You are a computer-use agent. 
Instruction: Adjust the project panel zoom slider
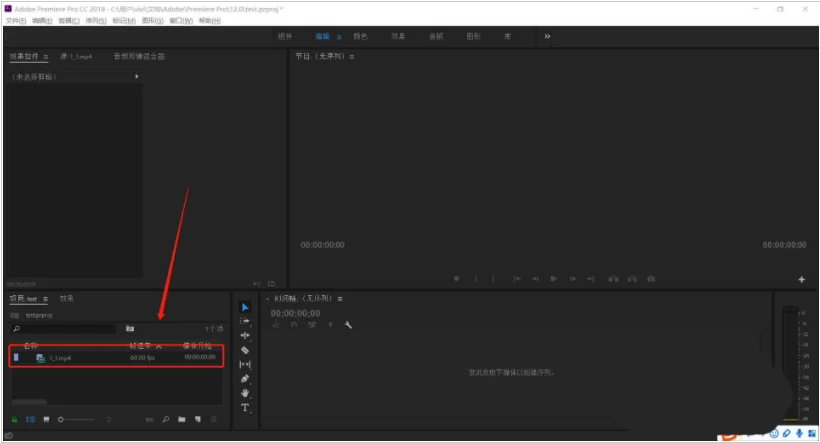coord(75,419)
